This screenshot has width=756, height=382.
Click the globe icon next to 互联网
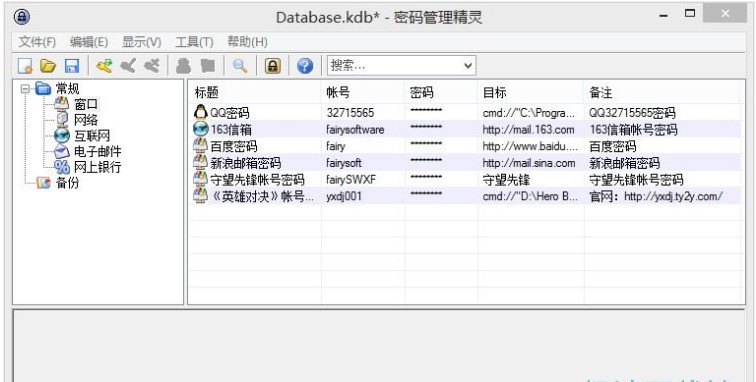coord(62,136)
